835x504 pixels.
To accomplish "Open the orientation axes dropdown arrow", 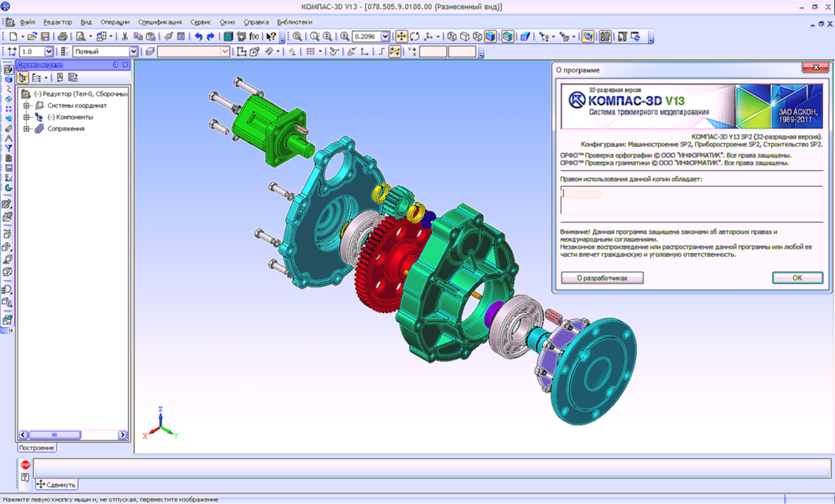I will pyautogui.click(x=438, y=36).
